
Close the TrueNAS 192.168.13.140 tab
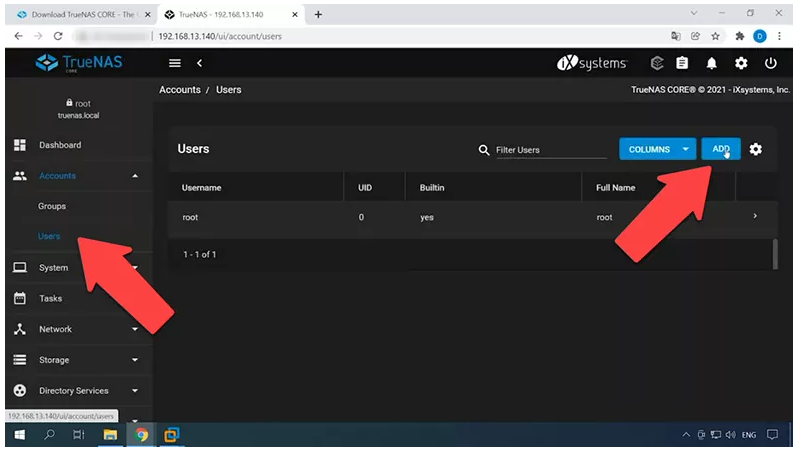tap(295, 15)
